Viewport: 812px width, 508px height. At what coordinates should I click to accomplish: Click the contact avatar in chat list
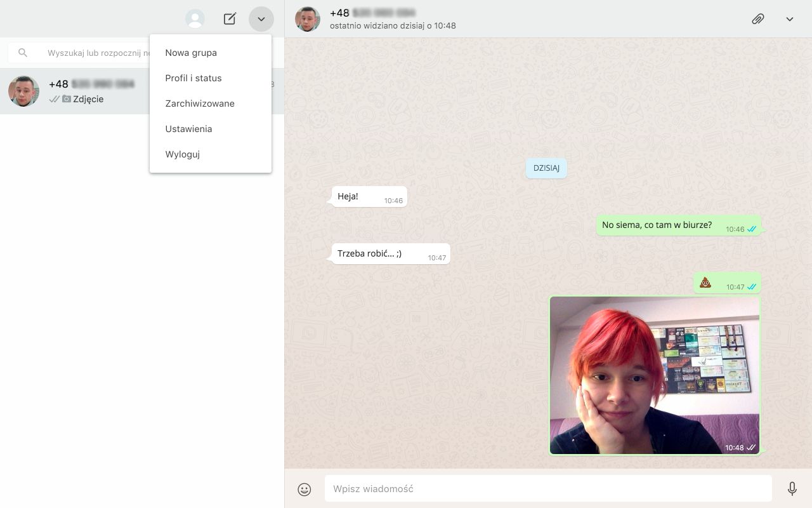(23, 91)
